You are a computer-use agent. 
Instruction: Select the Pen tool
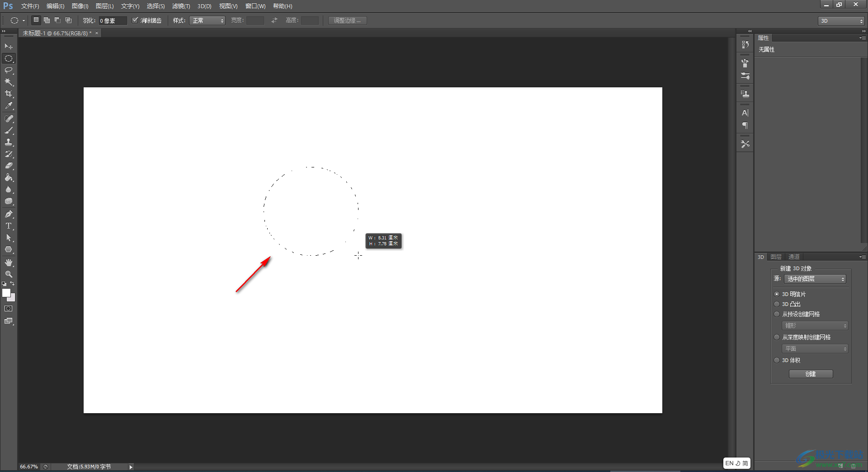click(x=9, y=214)
